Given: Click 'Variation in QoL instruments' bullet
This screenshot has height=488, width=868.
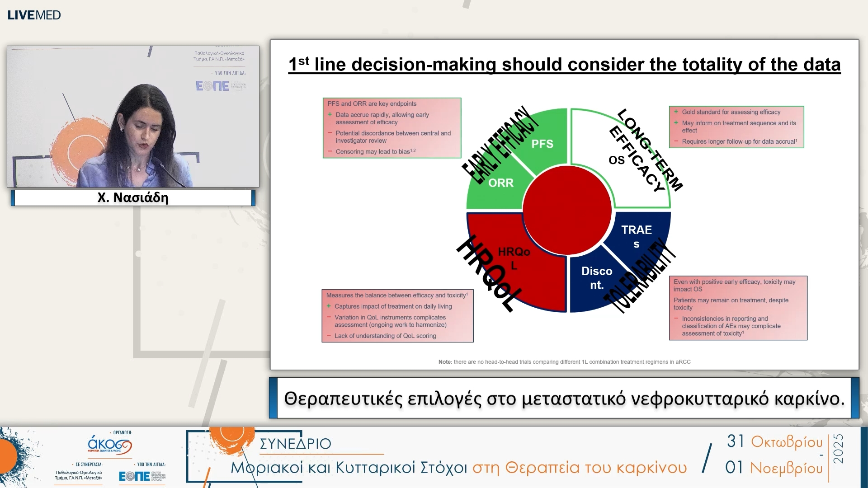Looking at the screenshot, I should (390, 321).
